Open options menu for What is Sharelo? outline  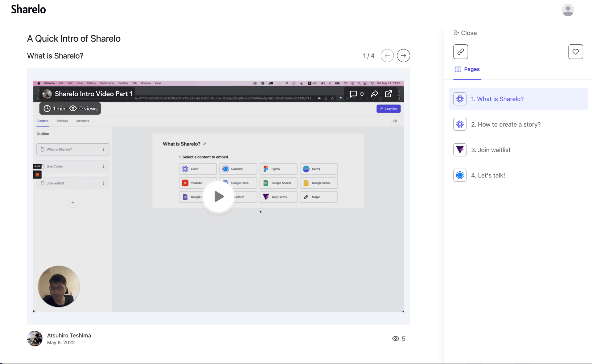pos(104,149)
